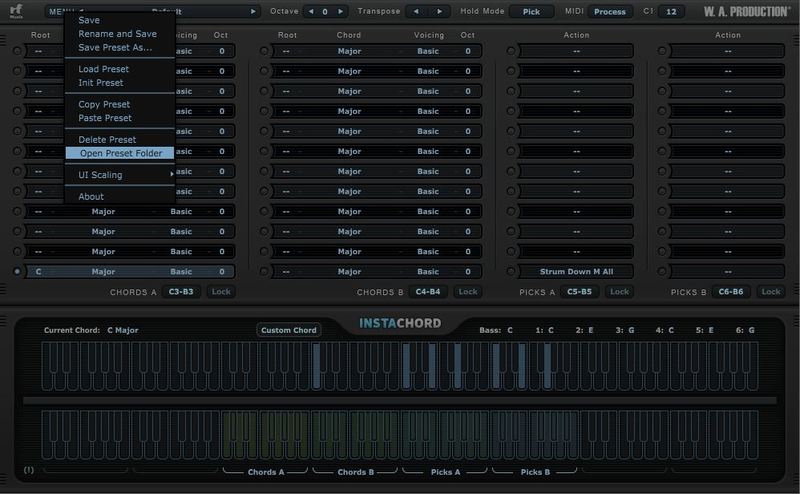Click the info (!) icon at bottom left
800x494 pixels.
[x=28, y=469]
